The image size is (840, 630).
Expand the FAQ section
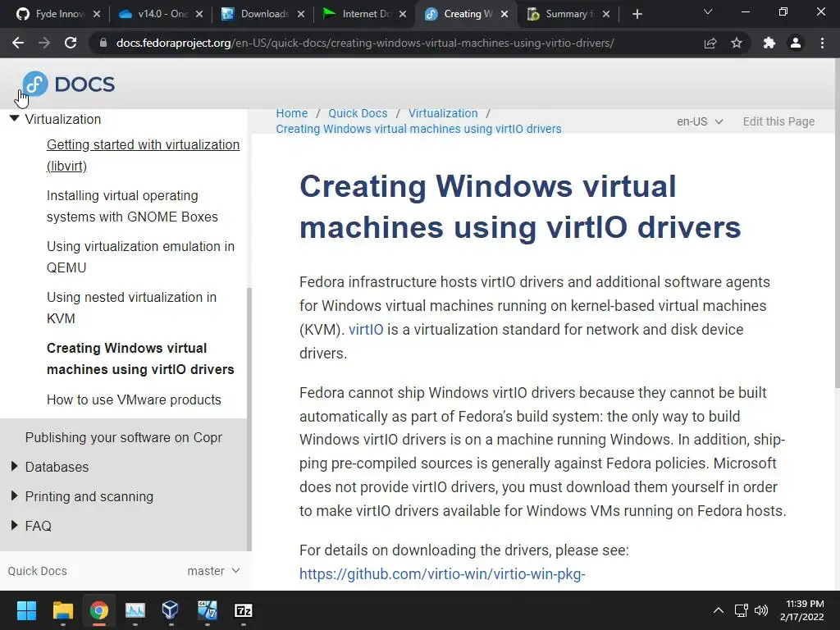tap(15, 526)
